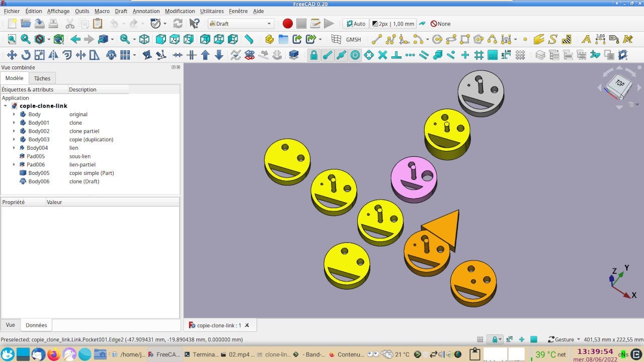Viewport: 644px width, 362px height.
Task: Close the copie-clone-link document tab
Action: pyautogui.click(x=247, y=325)
